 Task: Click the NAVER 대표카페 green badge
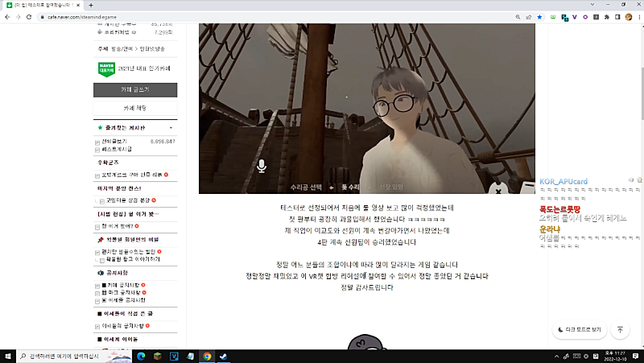click(x=106, y=69)
